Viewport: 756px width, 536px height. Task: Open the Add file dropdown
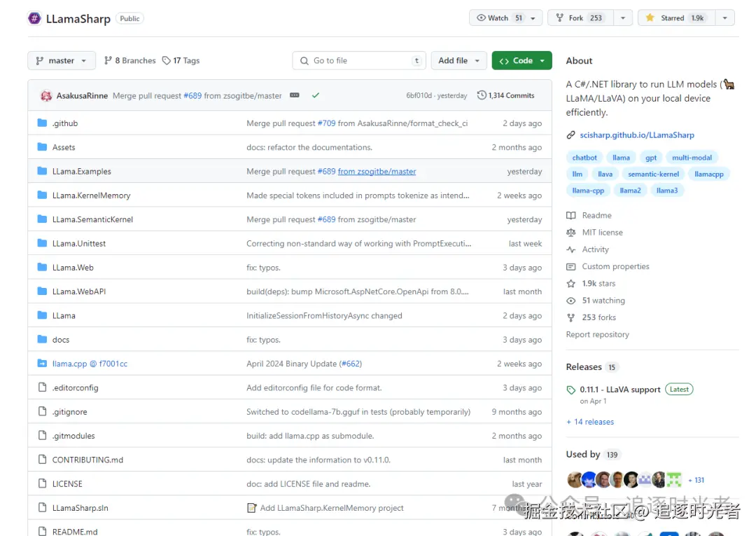point(458,61)
